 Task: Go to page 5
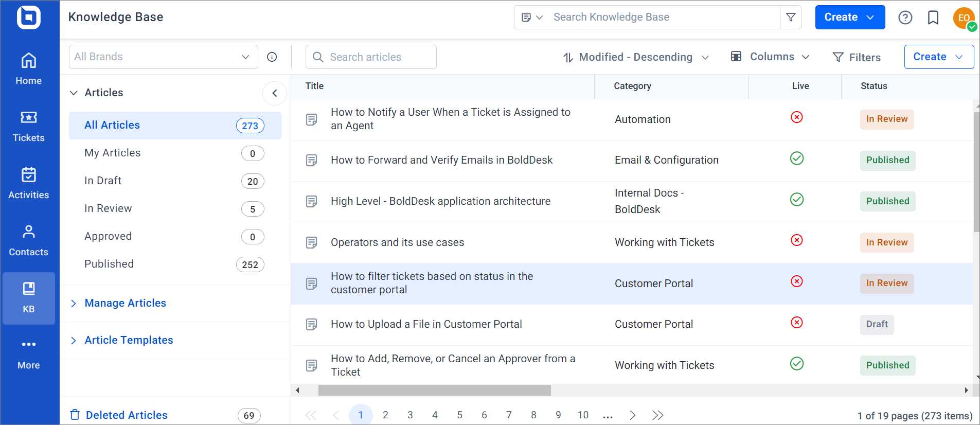459,415
